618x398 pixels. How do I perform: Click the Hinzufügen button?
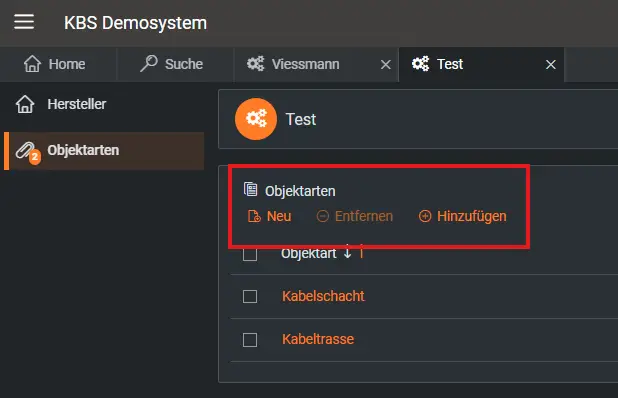click(x=463, y=216)
